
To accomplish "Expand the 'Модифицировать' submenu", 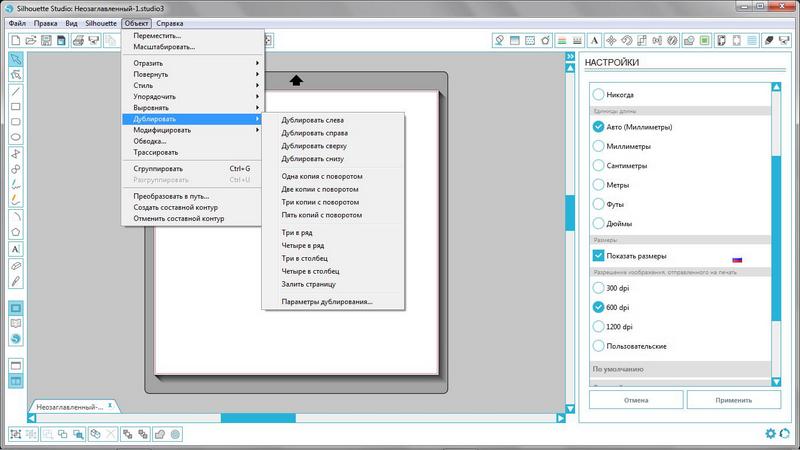I will 192,130.
